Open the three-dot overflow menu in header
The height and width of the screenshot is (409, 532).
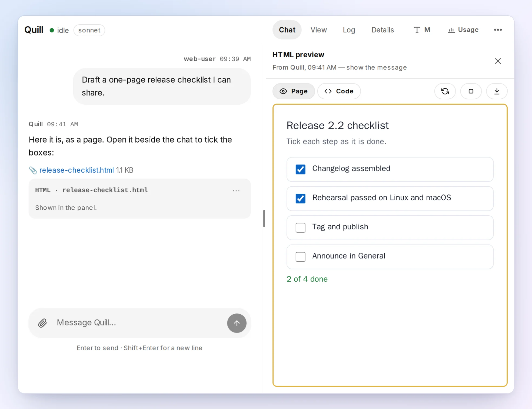[x=498, y=30]
